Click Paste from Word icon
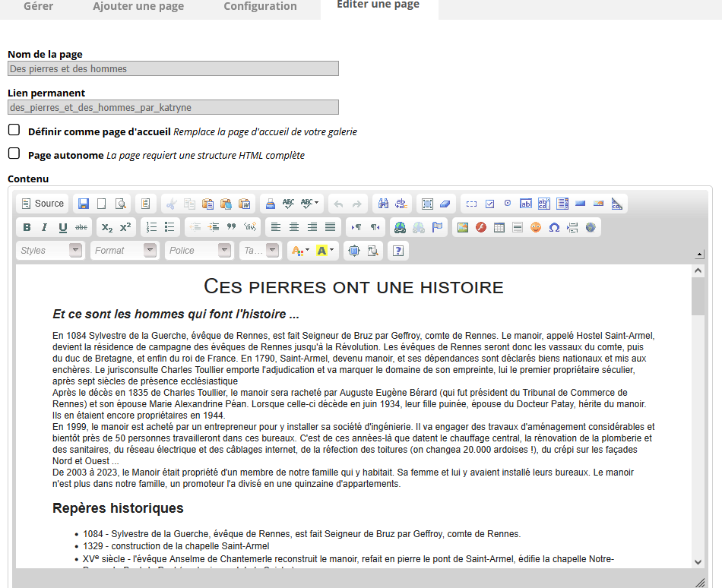This screenshot has height=588, width=722. 245,204
